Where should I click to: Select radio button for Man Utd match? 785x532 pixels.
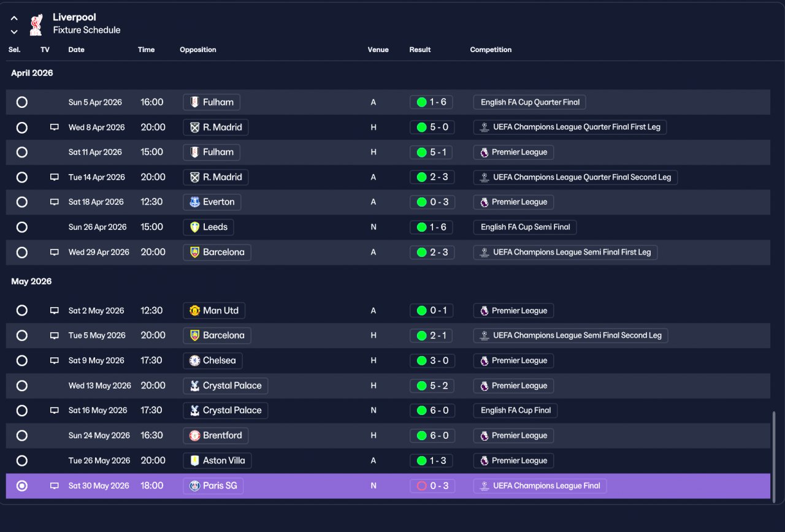point(22,311)
